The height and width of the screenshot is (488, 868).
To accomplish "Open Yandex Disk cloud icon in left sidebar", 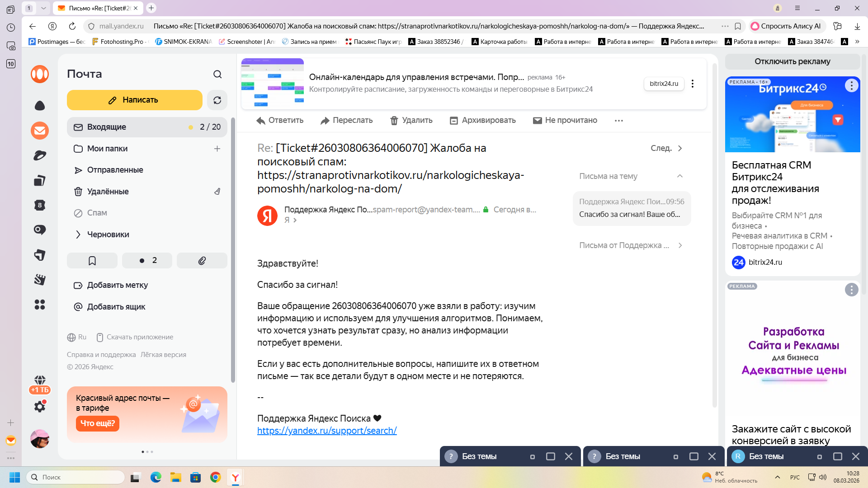I will click(40, 106).
